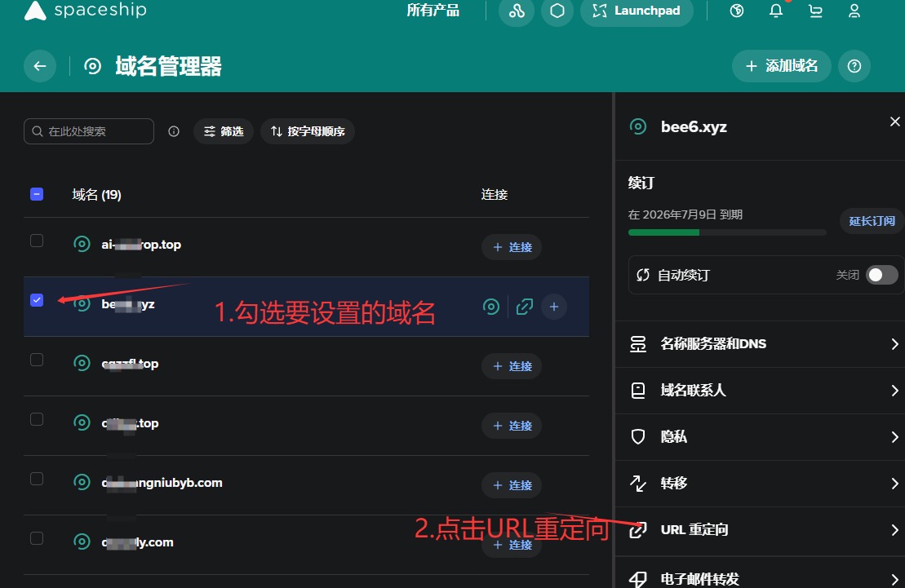Check the box for ai- .top domain

tap(37, 241)
